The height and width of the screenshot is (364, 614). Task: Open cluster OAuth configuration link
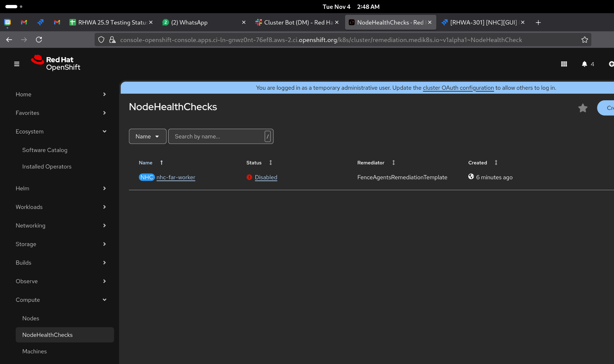tap(458, 88)
